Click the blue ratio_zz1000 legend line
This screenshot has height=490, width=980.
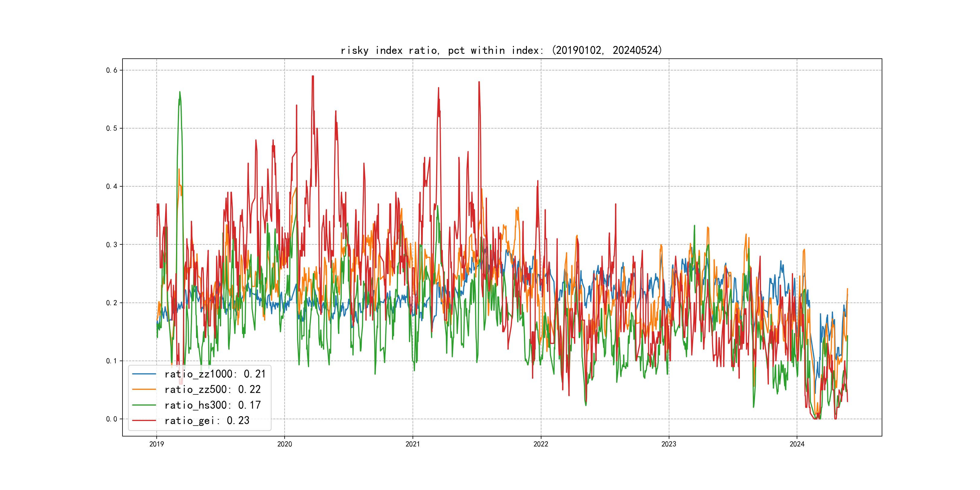144,374
